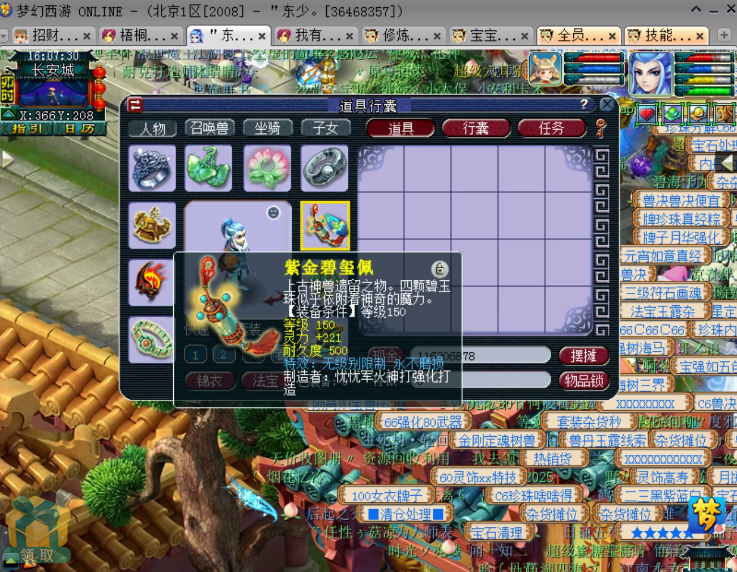Select the grey bracelet equipment slot

pyautogui.click(x=324, y=168)
